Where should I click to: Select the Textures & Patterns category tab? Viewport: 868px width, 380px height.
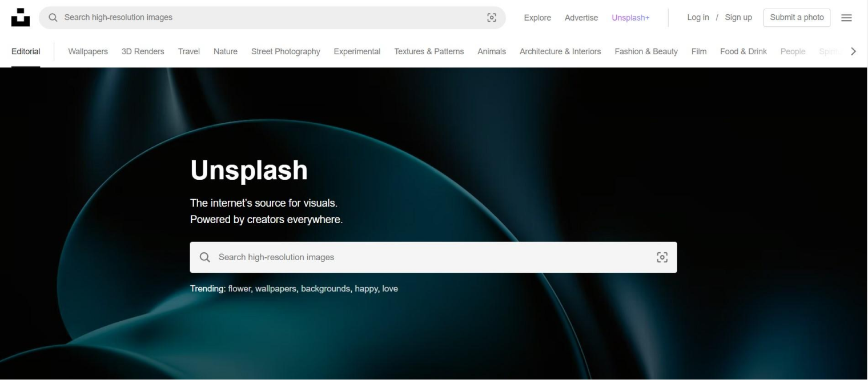[429, 51]
